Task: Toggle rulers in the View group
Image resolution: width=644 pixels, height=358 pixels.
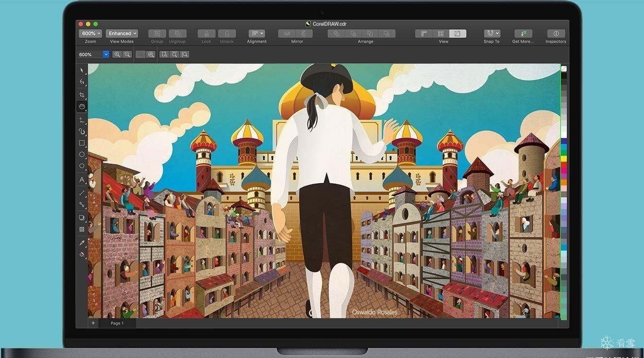Action: 424,34
